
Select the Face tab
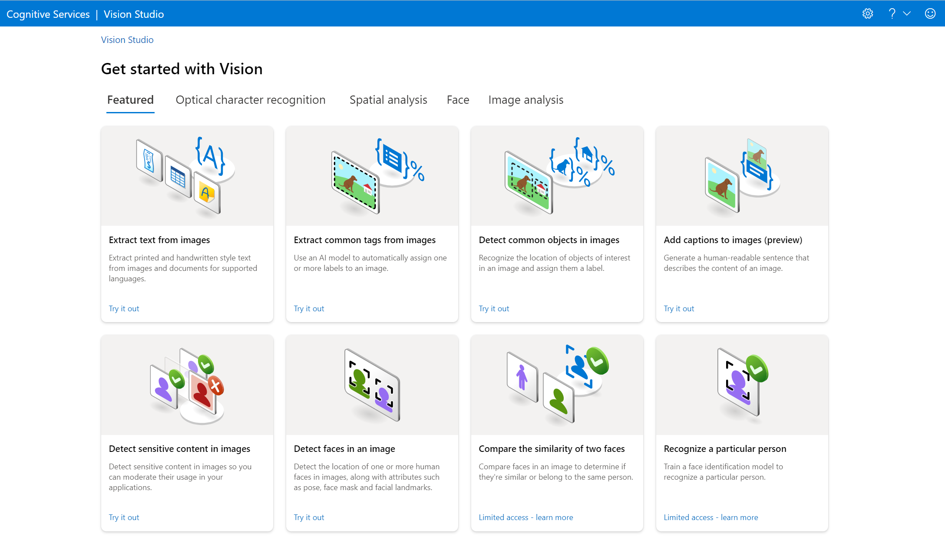(x=457, y=100)
